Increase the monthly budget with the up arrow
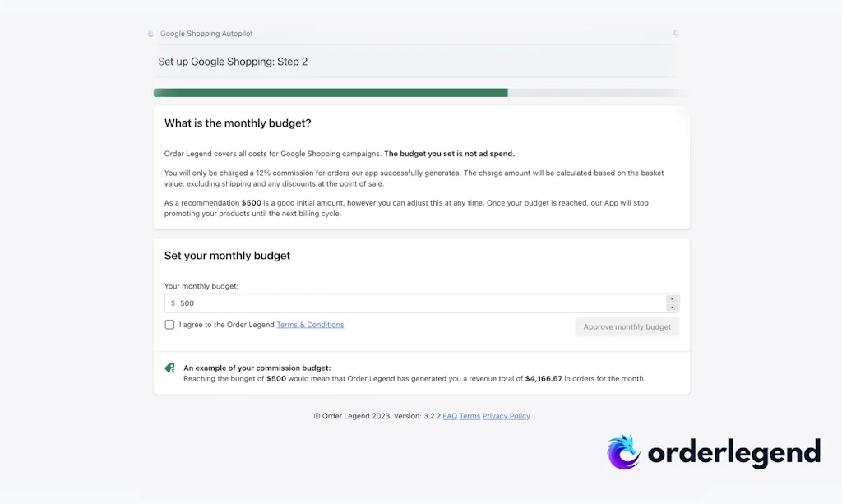The image size is (842, 504). tap(672, 299)
